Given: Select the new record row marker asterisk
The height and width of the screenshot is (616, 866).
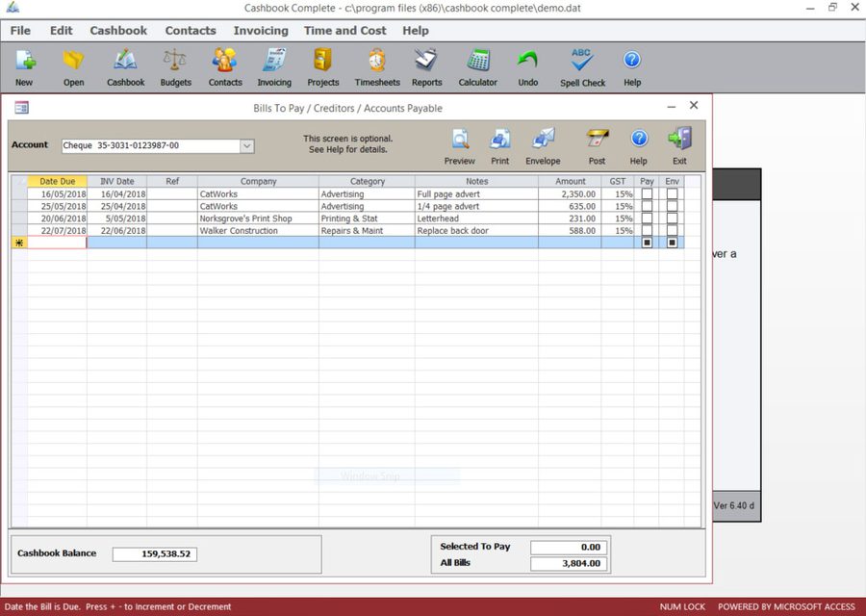Looking at the screenshot, I should [x=19, y=243].
